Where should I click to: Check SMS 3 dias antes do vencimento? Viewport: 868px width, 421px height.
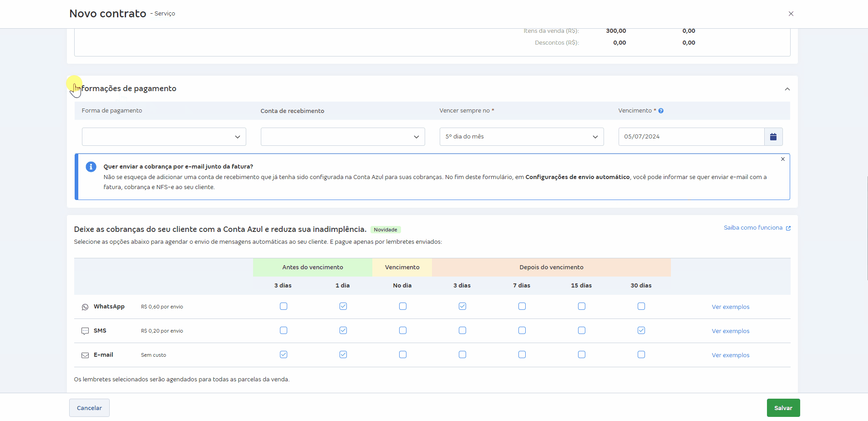coord(284,330)
